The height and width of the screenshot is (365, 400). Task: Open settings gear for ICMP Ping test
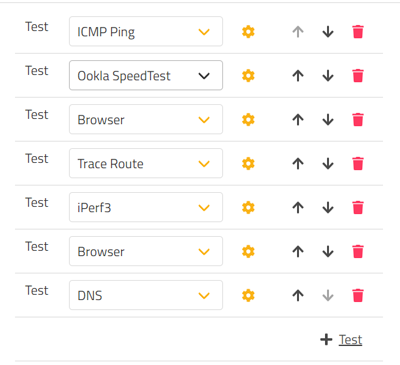point(248,32)
